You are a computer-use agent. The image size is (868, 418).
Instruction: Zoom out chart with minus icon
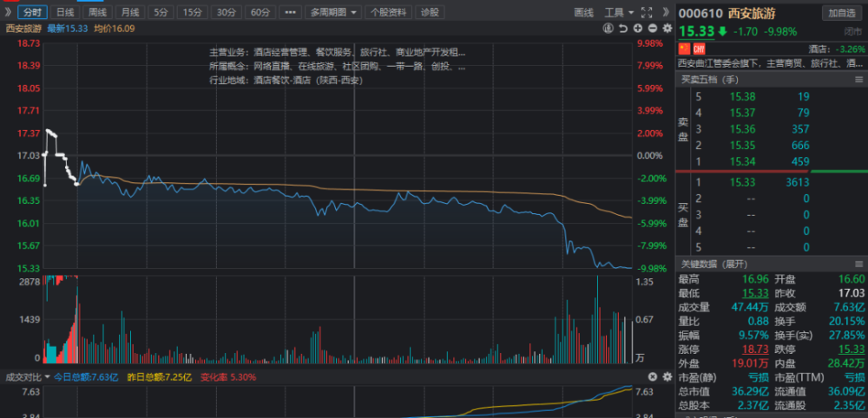[x=652, y=29]
